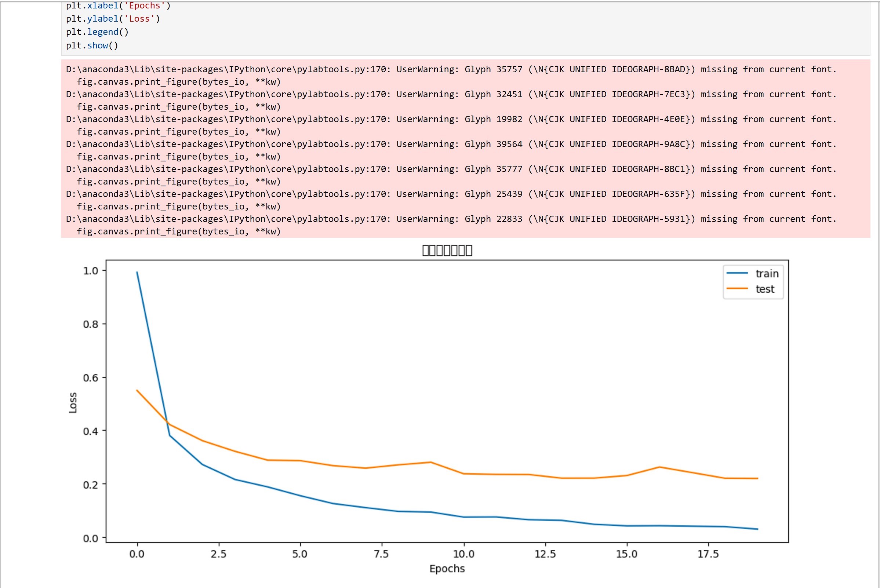Click the 'train' legend label
Screen dimensions: 880x588
coord(767,273)
